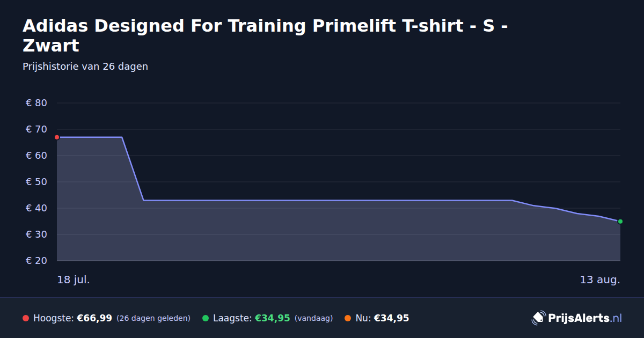Click the red highest-price marker on chart
The width and height of the screenshot is (644, 338).
(57, 137)
